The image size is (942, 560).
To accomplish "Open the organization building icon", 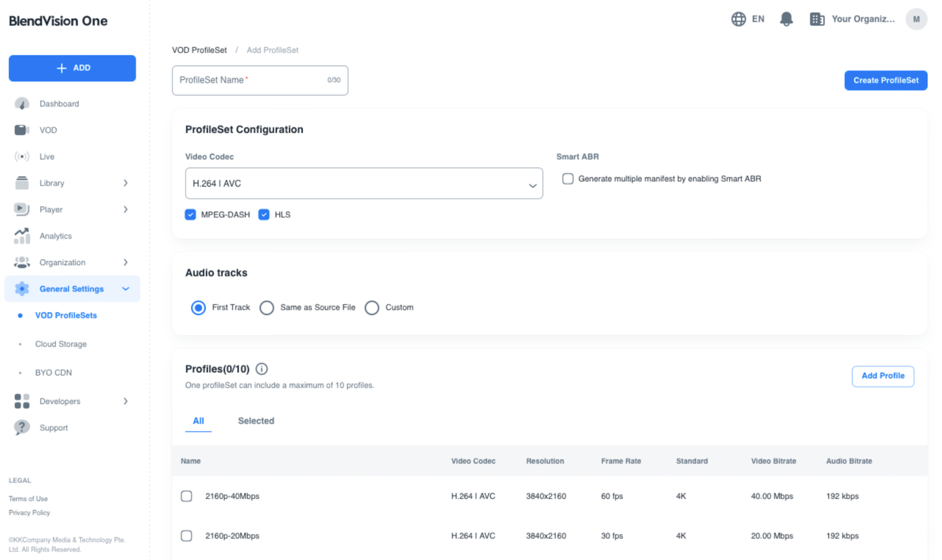I will [x=817, y=19].
